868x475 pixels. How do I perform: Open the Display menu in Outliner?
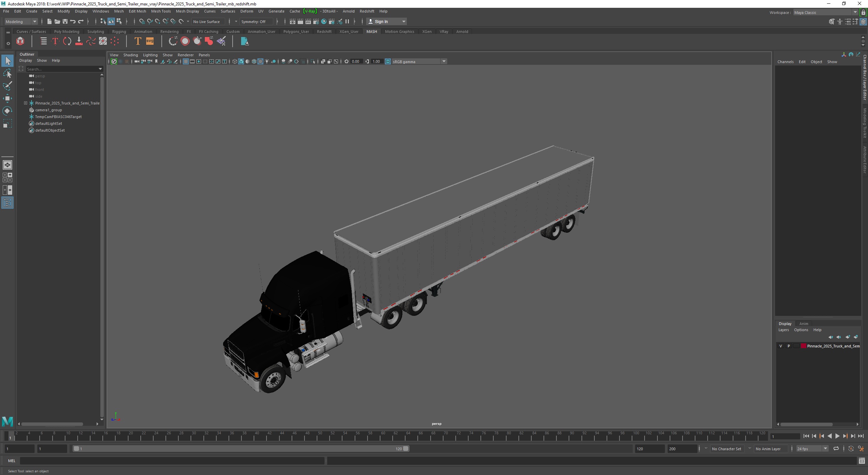pyautogui.click(x=25, y=60)
